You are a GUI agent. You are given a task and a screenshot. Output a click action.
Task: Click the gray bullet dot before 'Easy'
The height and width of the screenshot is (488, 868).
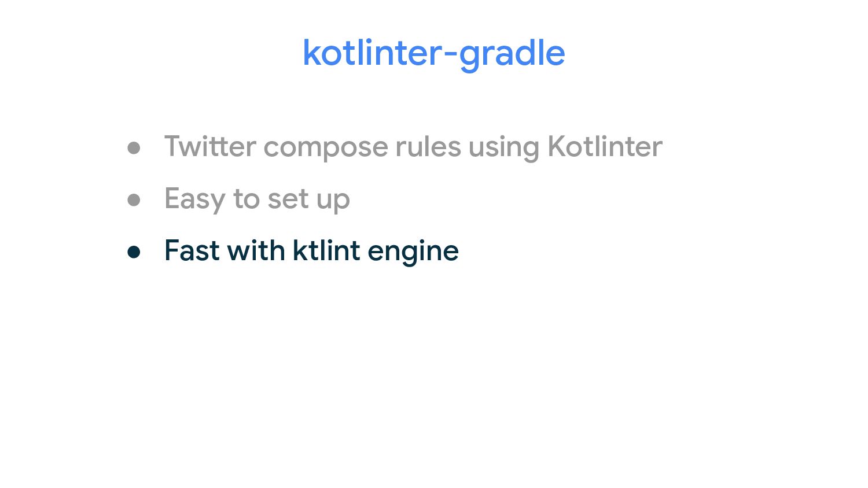click(x=134, y=200)
